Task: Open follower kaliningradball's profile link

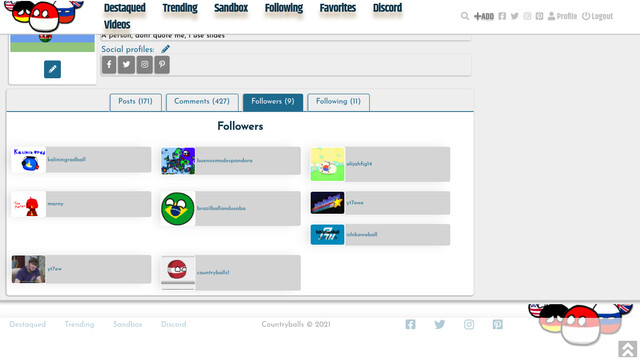Action: point(67,160)
